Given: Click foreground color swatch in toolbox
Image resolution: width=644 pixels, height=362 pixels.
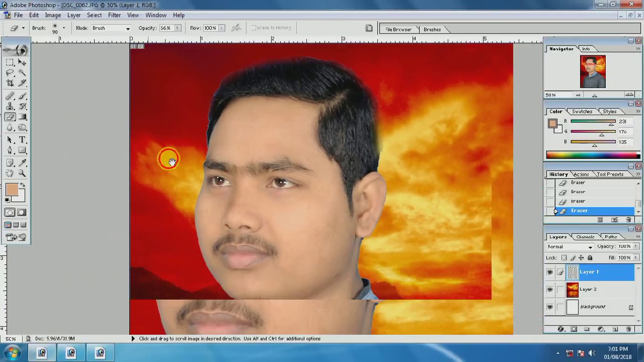Looking at the screenshot, I should (x=12, y=190).
